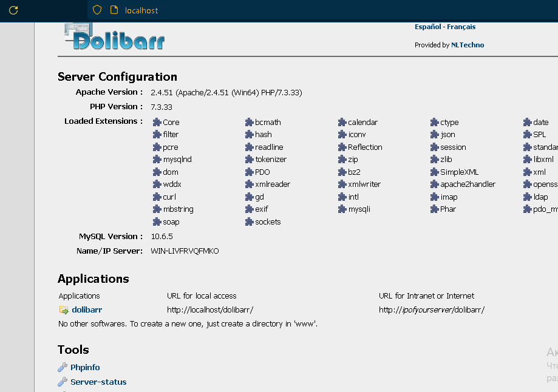Click the puzzle icon next to json
This screenshot has width=558, height=392.
434,135
